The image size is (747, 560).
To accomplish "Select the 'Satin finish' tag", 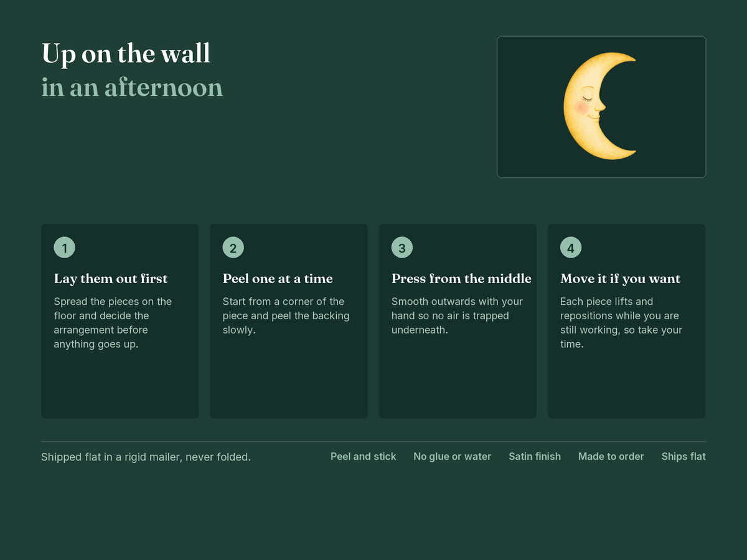I will 535,457.
